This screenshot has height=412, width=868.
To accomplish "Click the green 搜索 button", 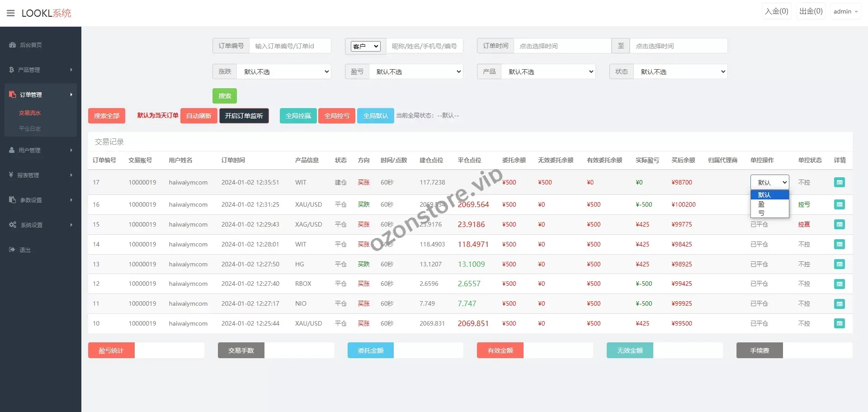I will pos(224,96).
